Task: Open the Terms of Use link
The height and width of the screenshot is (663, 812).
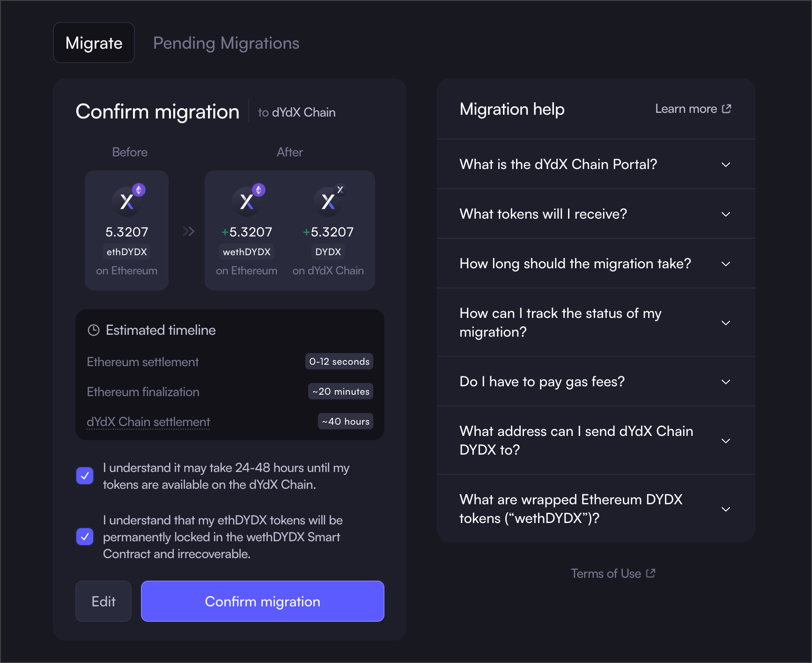Action: click(606, 574)
